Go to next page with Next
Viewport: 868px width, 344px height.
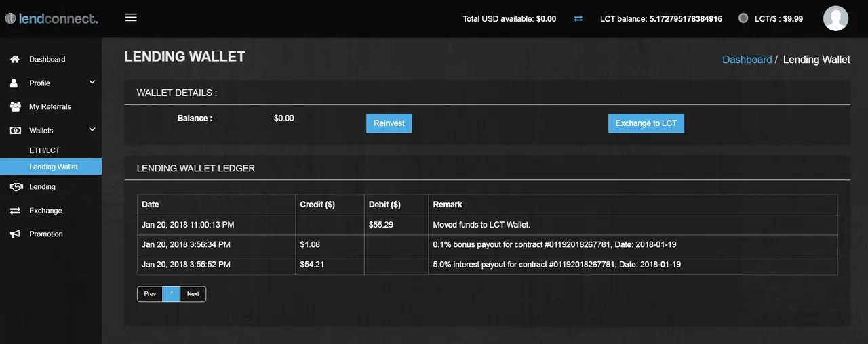pos(193,294)
